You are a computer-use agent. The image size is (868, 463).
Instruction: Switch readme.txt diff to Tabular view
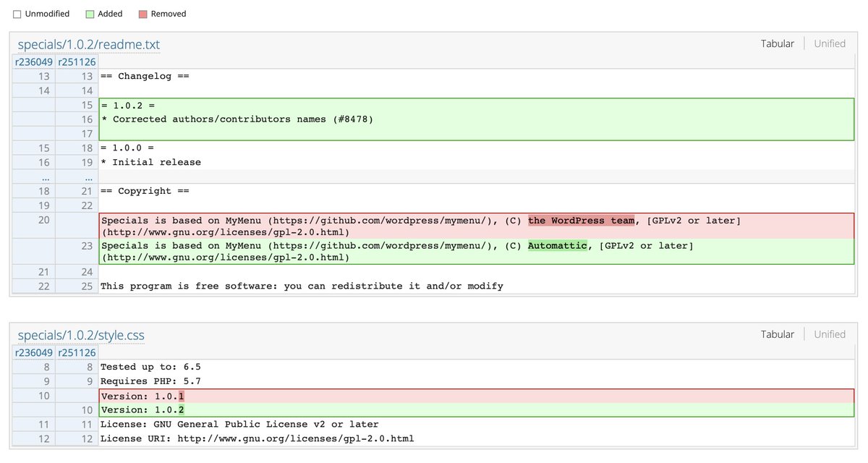(777, 43)
